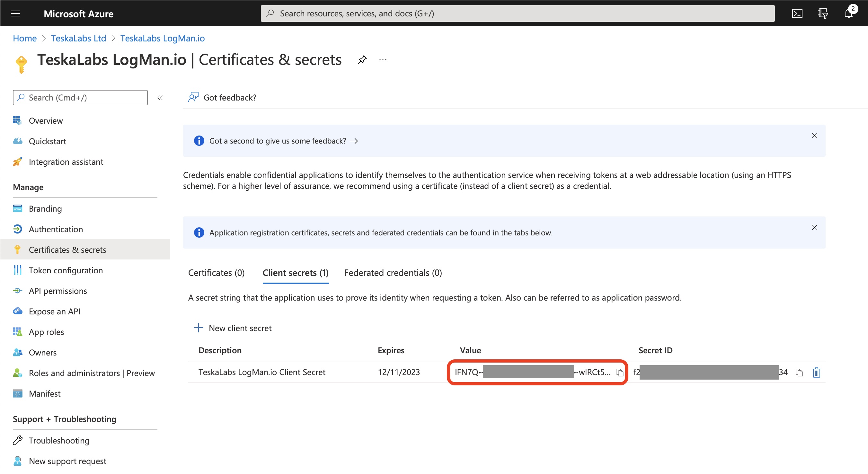Click the Value column header
Viewport: 868px width, 474px height.
470,350
